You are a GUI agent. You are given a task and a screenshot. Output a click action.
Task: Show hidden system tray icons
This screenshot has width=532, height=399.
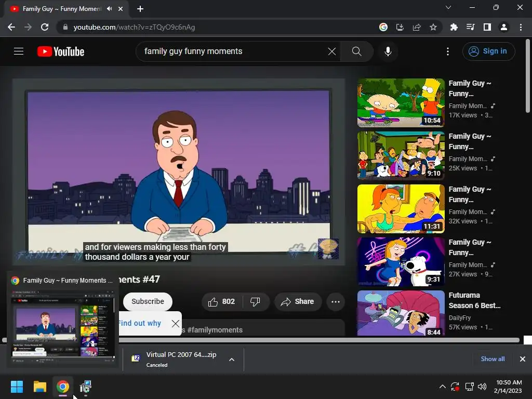click(443, 387)
